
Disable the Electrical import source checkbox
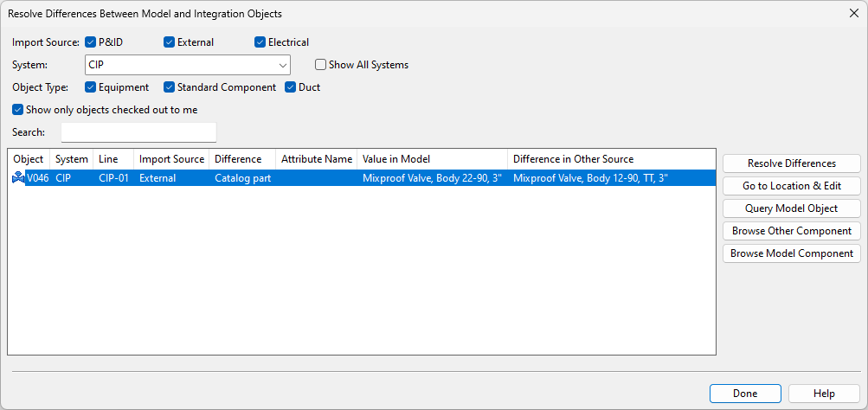tap(260, 42)
